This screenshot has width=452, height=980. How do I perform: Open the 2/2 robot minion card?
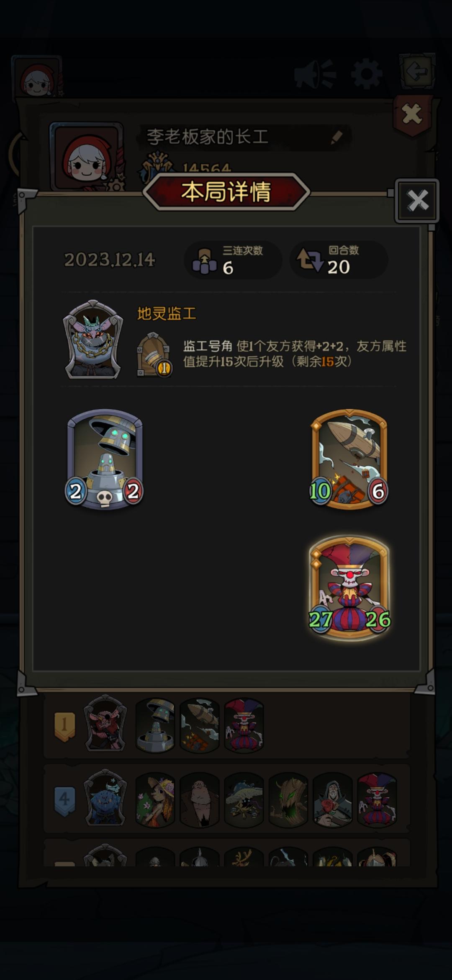[105, 459]
